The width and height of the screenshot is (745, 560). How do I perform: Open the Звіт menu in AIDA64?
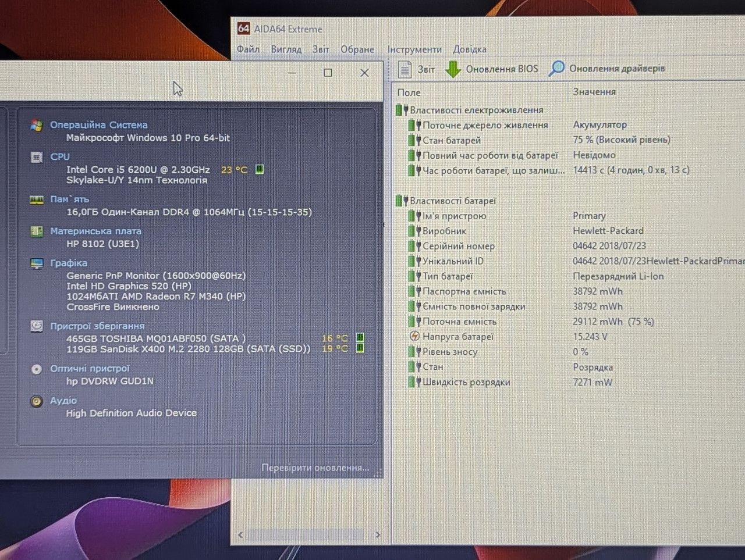321,49
